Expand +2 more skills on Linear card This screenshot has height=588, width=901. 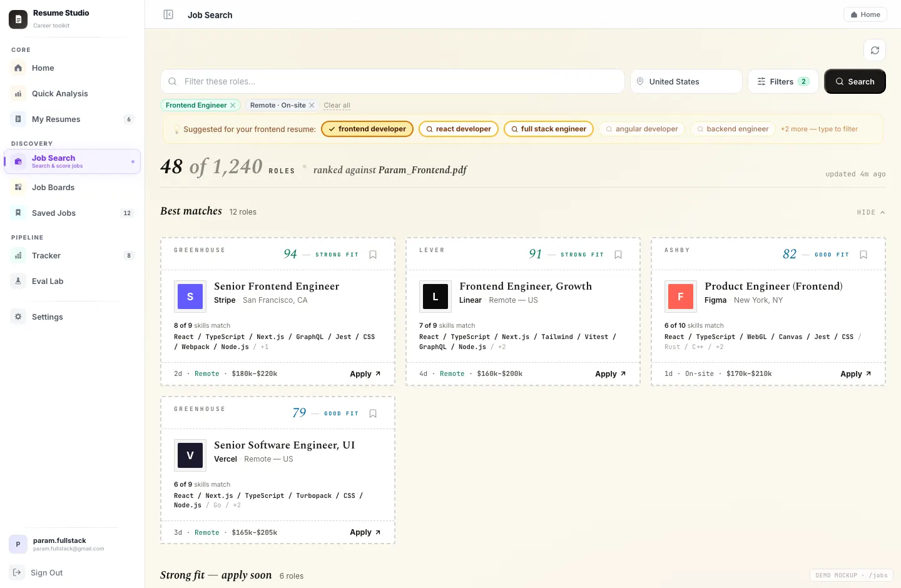click(x=502, y=347)
